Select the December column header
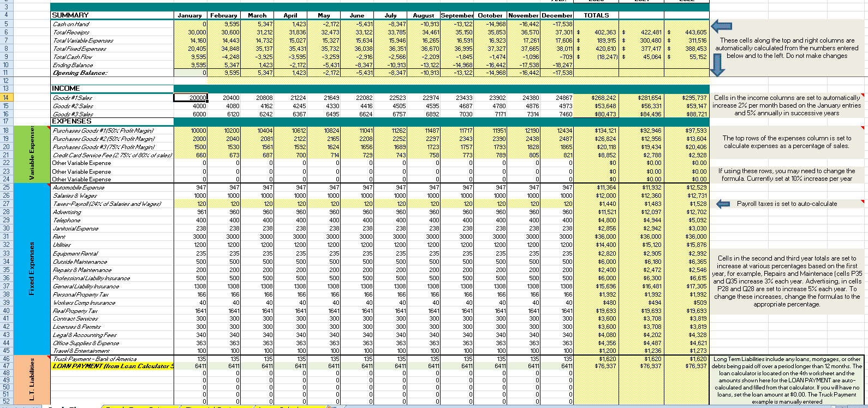Viewport: 868px width, 408px height. [557, 15]
